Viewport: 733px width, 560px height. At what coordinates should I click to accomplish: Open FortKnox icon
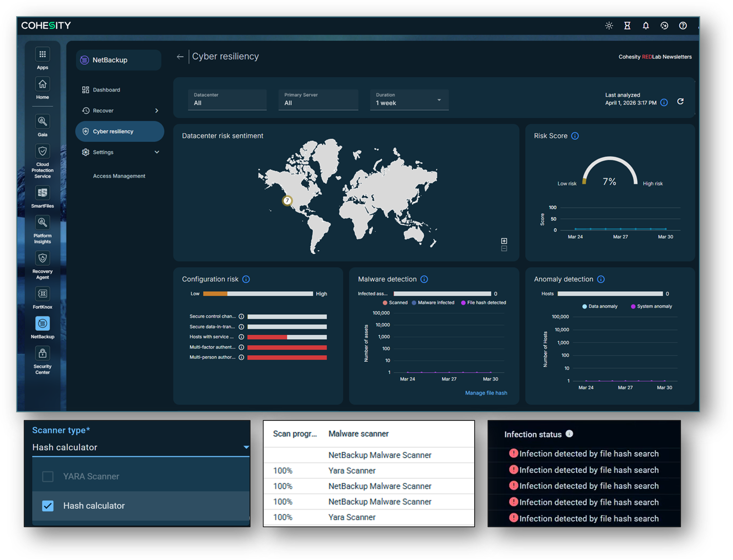click(x=43, y=294)
